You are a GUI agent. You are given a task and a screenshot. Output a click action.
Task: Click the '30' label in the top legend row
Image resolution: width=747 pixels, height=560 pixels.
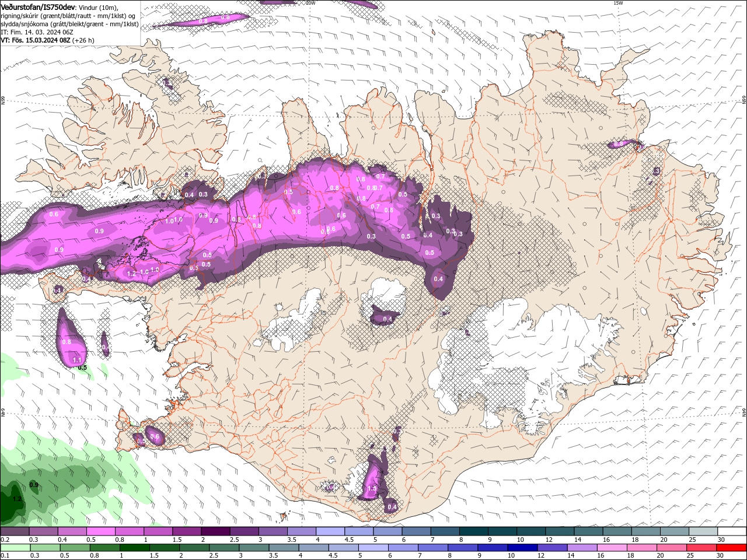pyautogui.click(x=721, y=540)
